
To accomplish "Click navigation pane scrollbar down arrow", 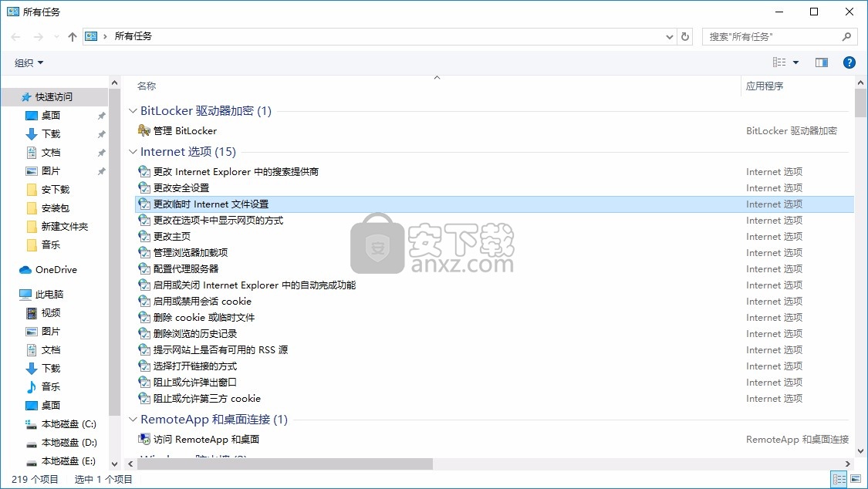I will pos(115,464).
